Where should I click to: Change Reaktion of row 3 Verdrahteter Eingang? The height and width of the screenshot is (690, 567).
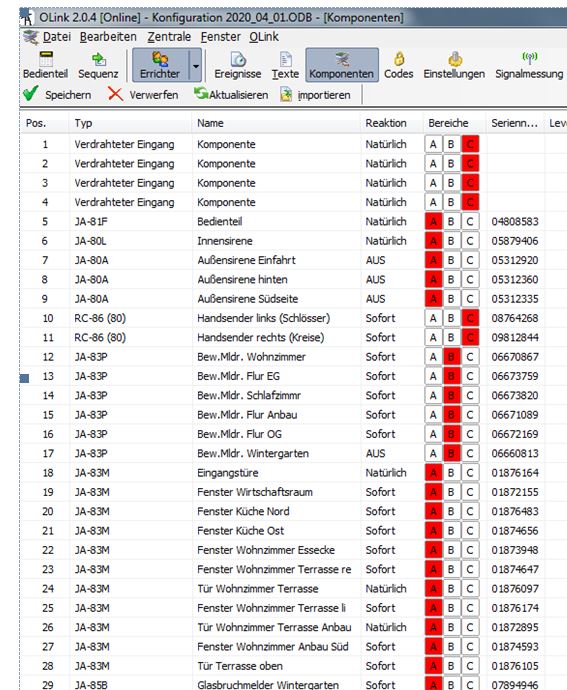tap(386, 183)
